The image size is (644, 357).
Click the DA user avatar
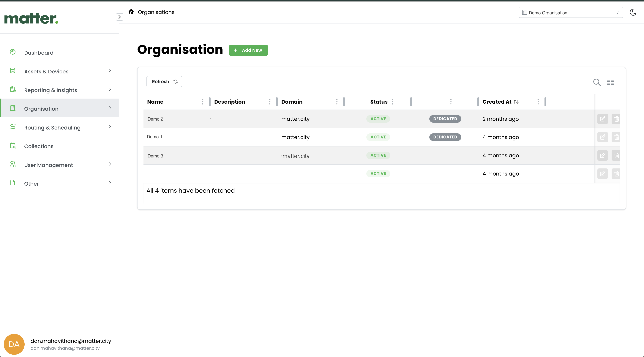point(14,344)
